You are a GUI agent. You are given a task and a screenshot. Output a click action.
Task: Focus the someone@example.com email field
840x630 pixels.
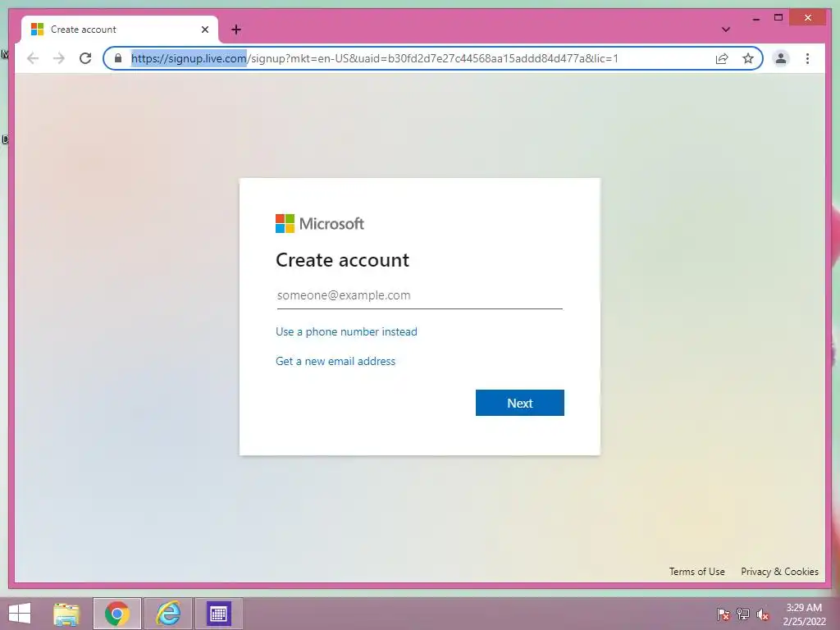[x=419, y=295]
